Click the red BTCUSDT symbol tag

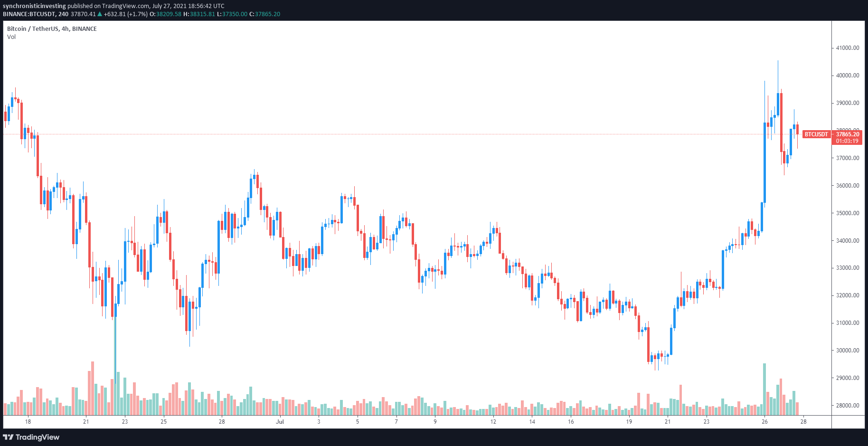click(x=816, y=134)
